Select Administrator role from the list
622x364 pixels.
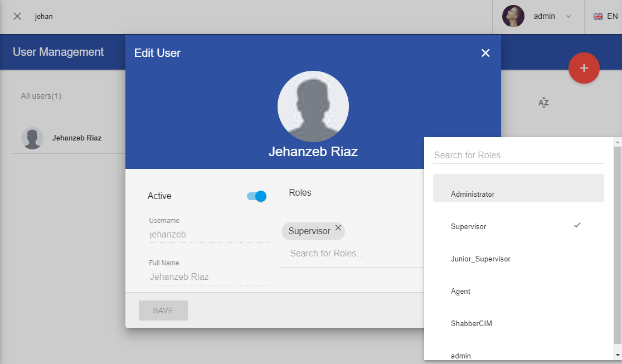[518, 194]
